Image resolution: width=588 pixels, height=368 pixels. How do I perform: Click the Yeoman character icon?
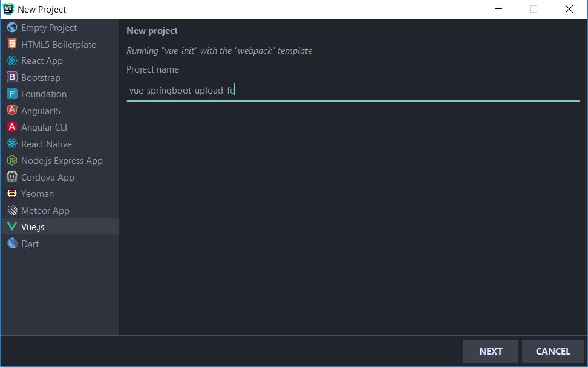click(12, 193)
